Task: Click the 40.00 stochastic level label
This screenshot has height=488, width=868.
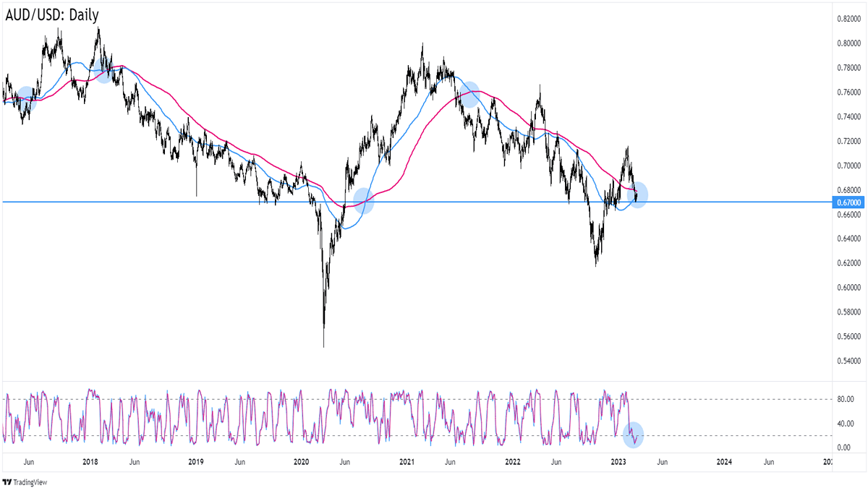Action: coord(845,424)
